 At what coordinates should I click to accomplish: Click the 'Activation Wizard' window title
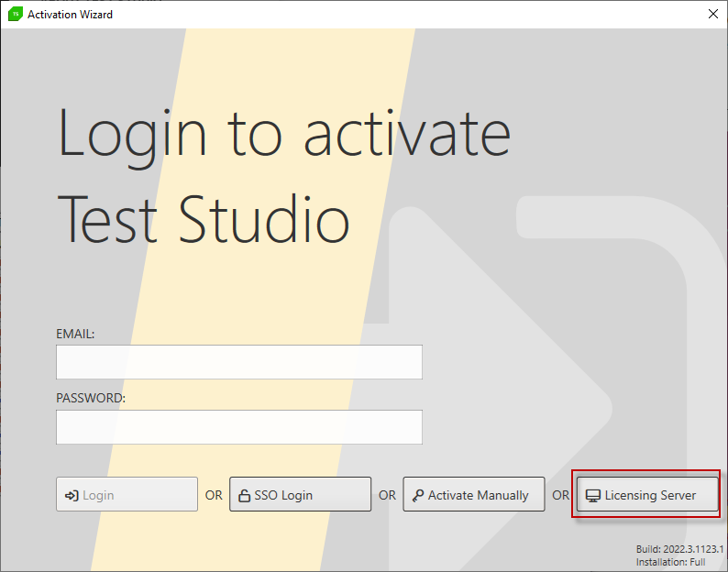(x=70, y=15)
